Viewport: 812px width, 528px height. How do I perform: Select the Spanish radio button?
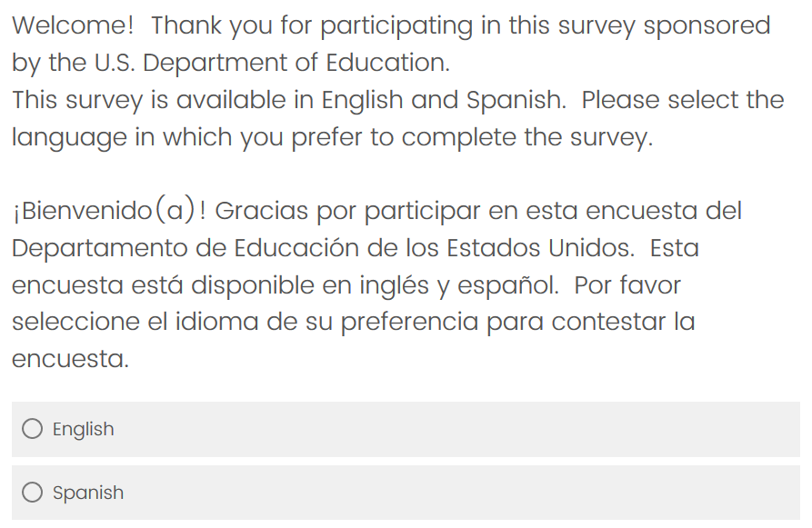(33, 493)
